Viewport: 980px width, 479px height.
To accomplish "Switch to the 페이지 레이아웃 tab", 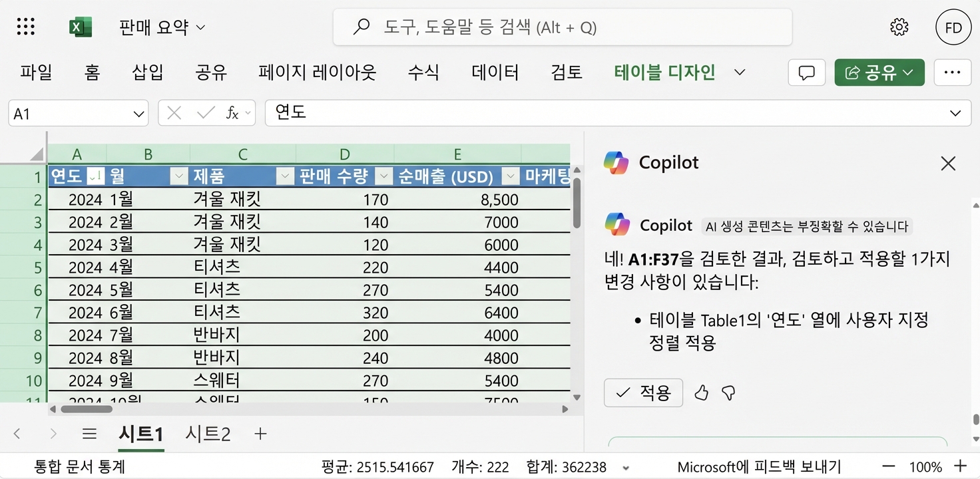I will click(318, 72).
